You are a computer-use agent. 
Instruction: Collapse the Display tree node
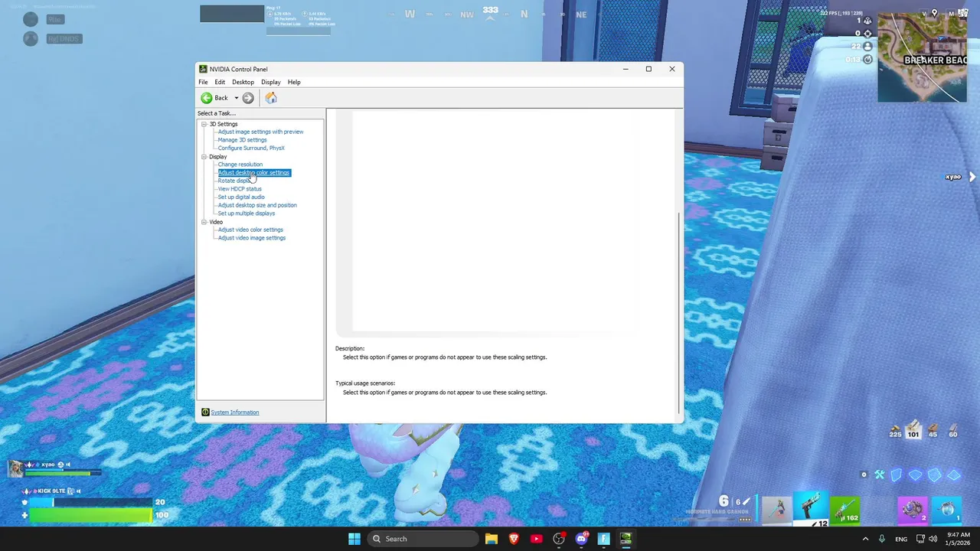coord(204,157)
